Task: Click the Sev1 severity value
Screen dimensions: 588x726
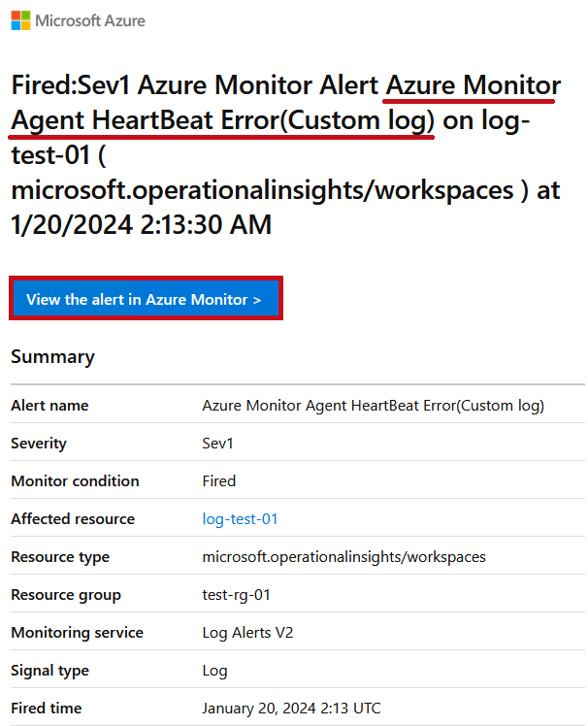Action: pos(217,444)
